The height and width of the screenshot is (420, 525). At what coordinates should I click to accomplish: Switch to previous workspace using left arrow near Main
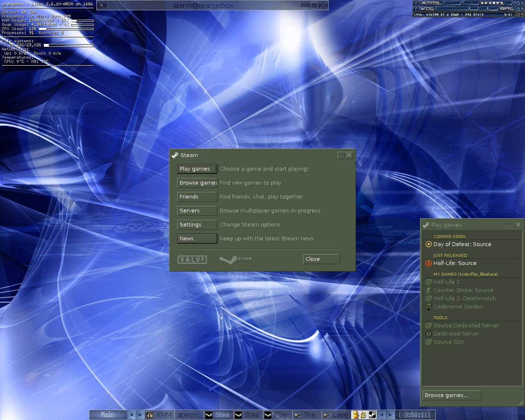[131, 415]
